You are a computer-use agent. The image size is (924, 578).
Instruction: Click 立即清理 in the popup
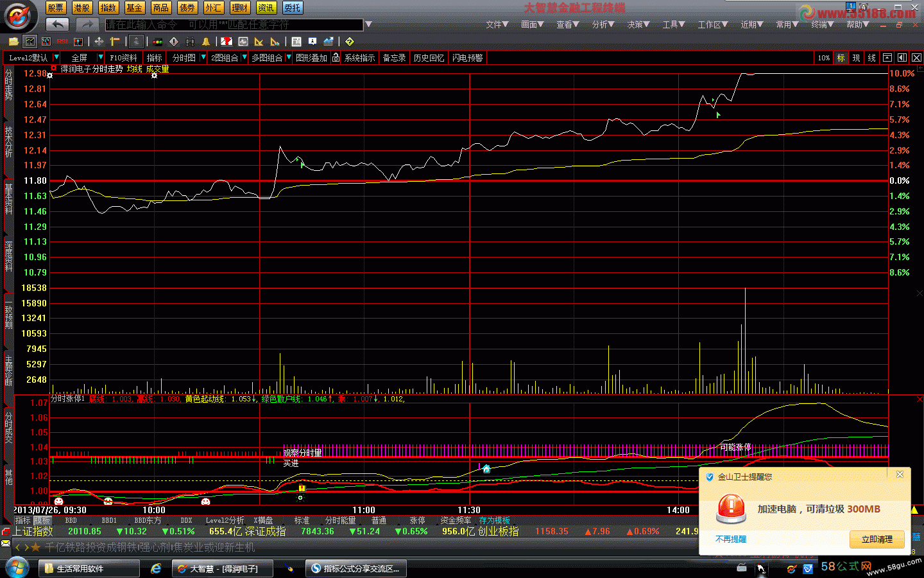point(877,539)
